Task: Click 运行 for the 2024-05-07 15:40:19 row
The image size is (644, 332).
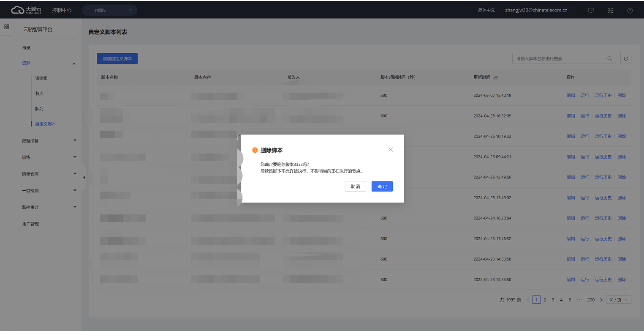Action: pos(585,96)
